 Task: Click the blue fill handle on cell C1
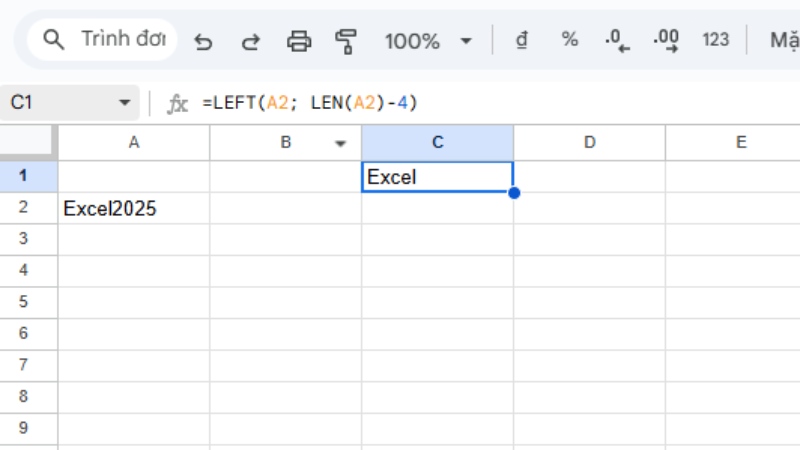514,193
